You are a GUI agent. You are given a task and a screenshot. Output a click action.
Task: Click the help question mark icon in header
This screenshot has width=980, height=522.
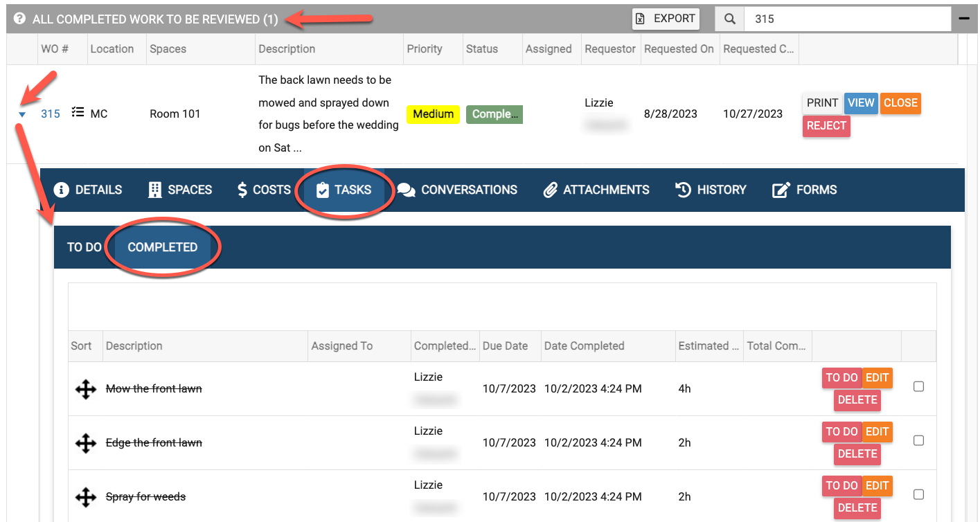tap(20, 19)
